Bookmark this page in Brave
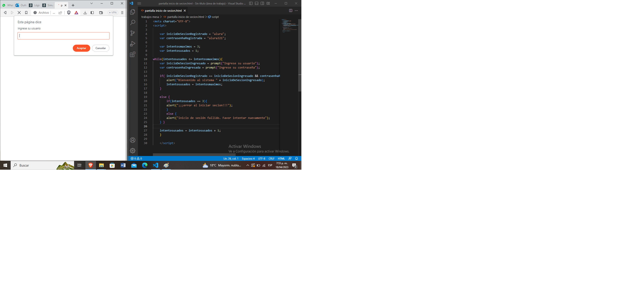Image resolution: width=644 pixels, height=289 pixels. click(x=26, y=13)
